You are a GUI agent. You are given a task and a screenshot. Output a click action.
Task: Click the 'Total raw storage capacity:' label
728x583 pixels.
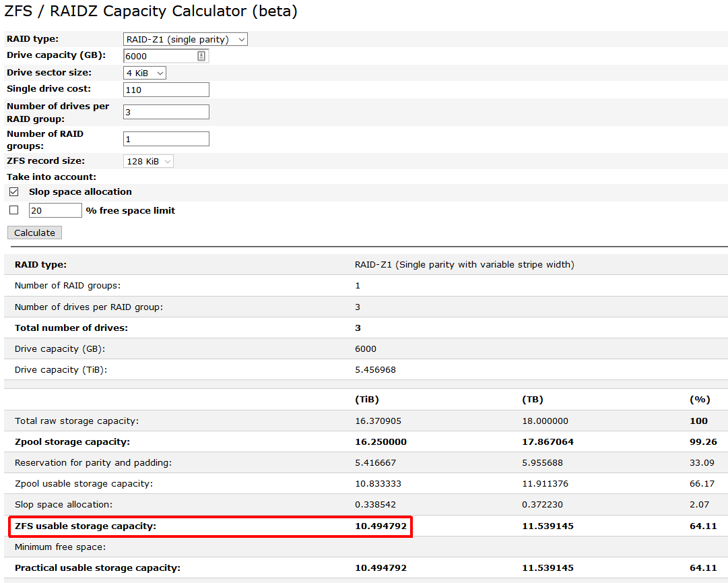click(77, 421)
